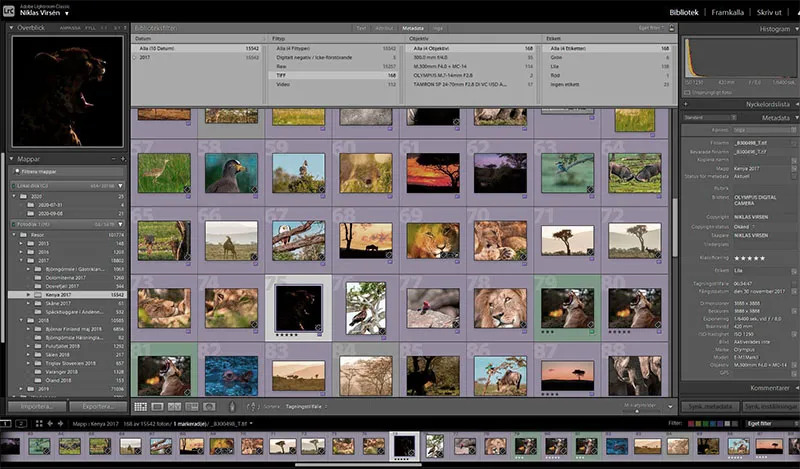The image size is (800, 469).
Task: Switch to loupe view mode
Action: click(158, 407)
